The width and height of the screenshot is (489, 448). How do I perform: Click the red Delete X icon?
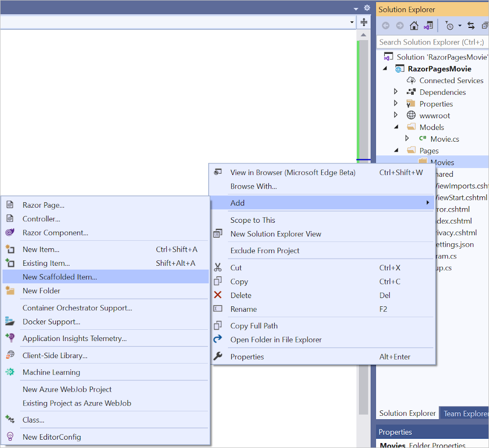218,295
